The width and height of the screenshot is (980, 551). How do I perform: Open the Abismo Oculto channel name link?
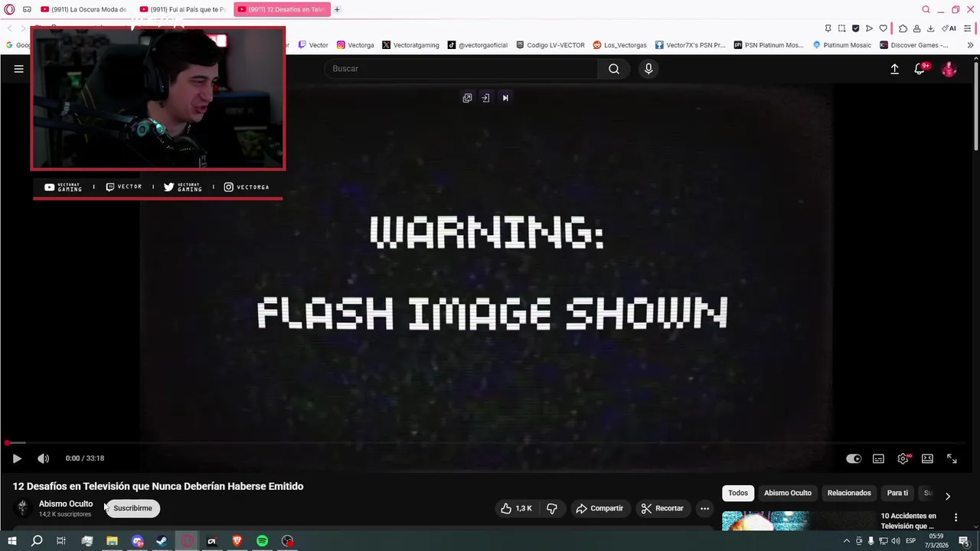click(x=66, y=504)
